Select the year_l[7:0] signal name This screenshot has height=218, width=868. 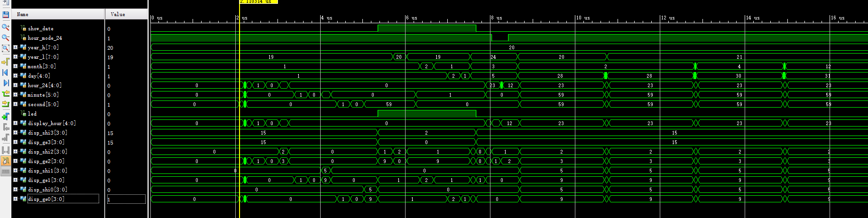(43, 57)
